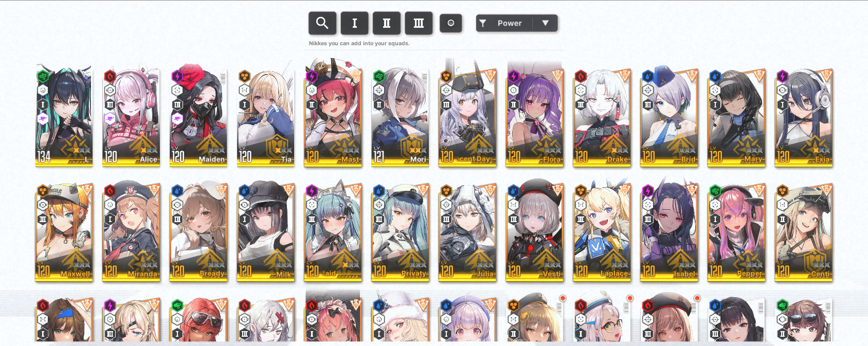The width and height of the screenshot is (868, 346).
Task: Click the funnel filter icon
Action: [483, 23]
